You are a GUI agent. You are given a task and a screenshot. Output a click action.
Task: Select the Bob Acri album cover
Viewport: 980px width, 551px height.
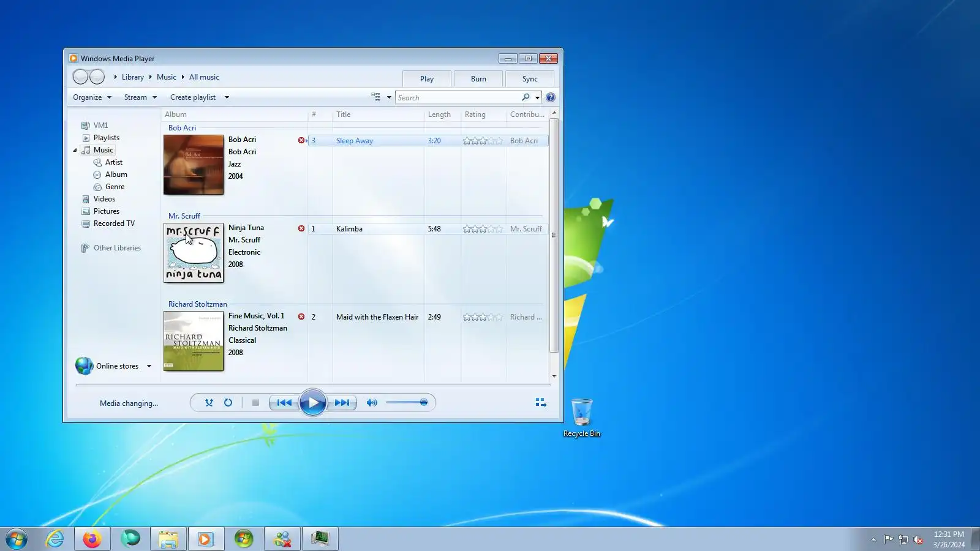pyautogui.click(x=194, y=165)
